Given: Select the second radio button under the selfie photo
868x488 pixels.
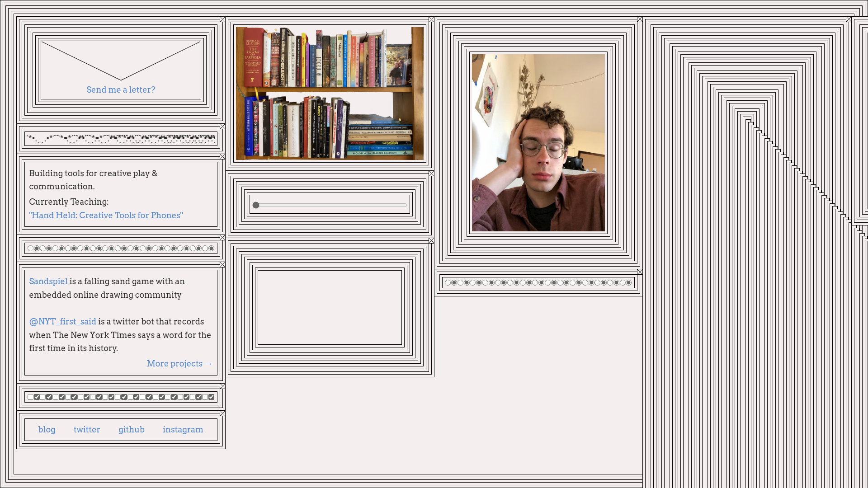Looking at the screenshot, I should (454, 283).
